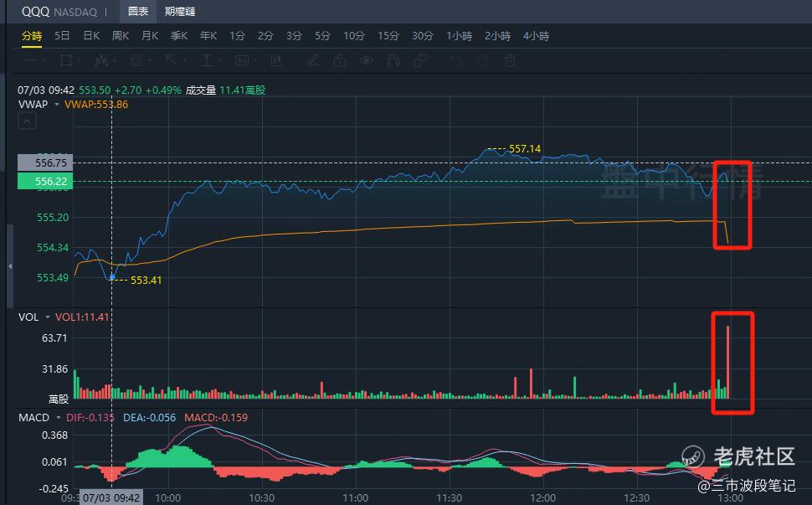
Task: Switch to 年K chart period
Action: 208,36
